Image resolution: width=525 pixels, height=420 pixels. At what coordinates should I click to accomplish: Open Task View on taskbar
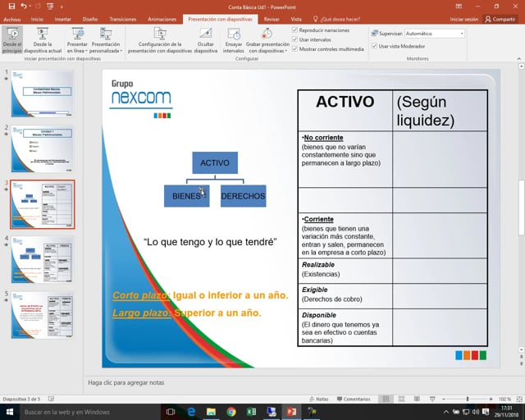pos(171,412)
